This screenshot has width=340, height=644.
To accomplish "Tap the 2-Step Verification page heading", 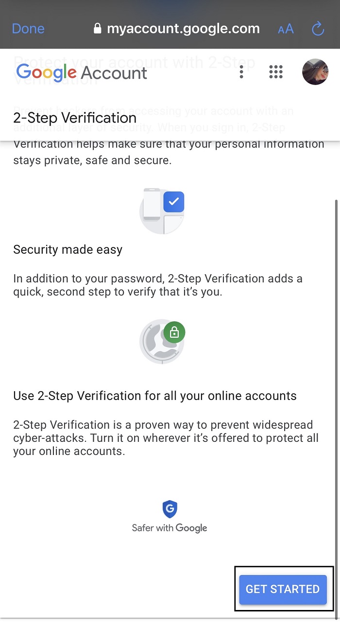I will pyautogui.click(x=75, y=118).
